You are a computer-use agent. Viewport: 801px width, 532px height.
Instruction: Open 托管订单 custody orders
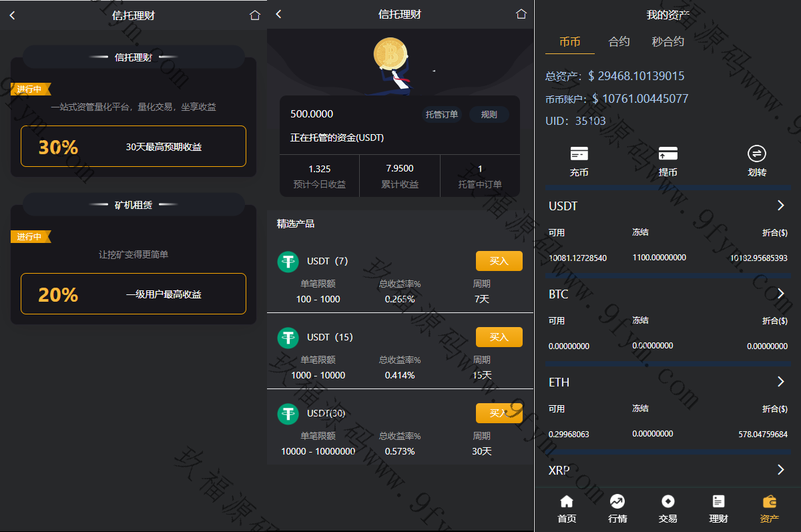(442, 114)
